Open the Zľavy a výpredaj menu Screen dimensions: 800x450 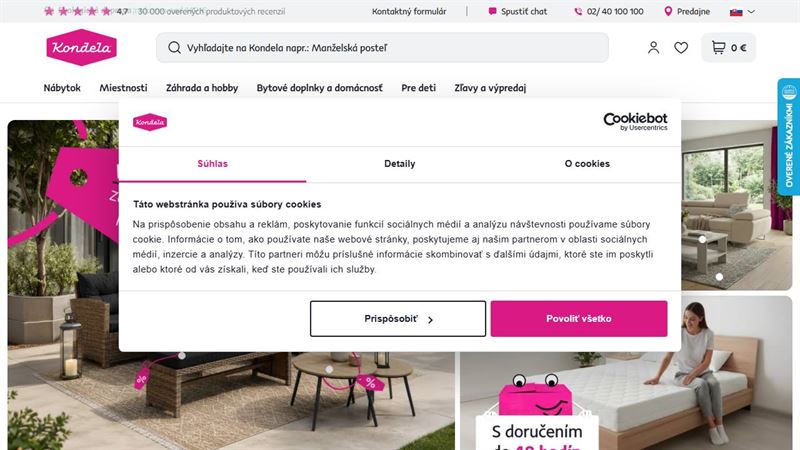(490, 88)
